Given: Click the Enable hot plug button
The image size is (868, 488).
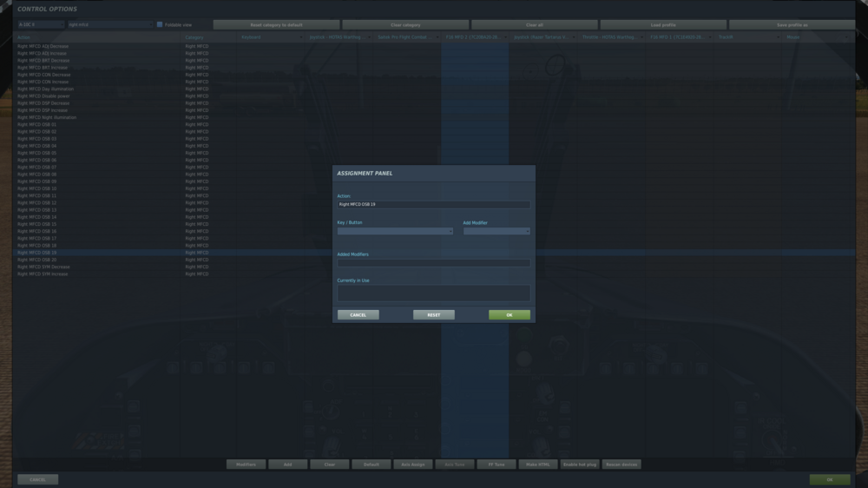Looking at the screenshot, I should [x=580, y=465].
